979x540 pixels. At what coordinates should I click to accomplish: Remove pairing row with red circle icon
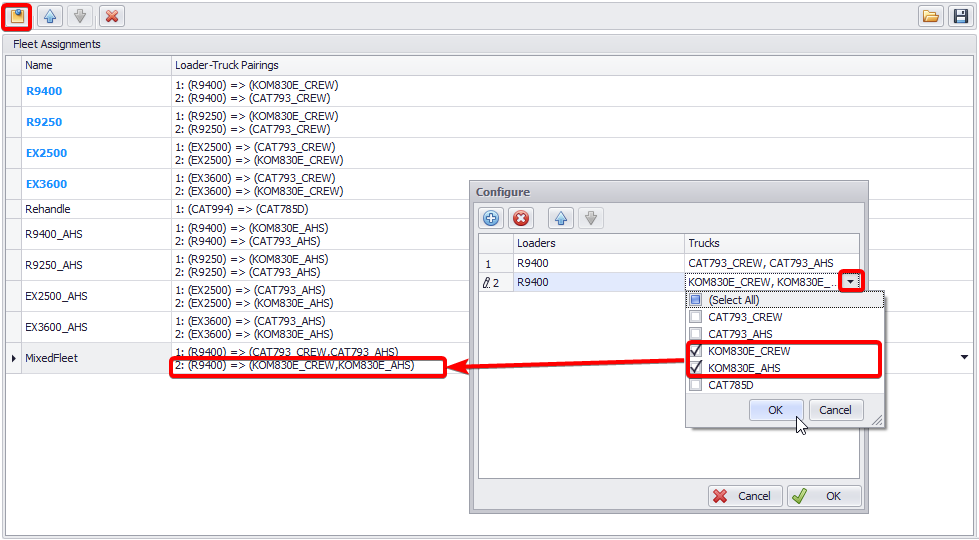[x=521, y=218]
